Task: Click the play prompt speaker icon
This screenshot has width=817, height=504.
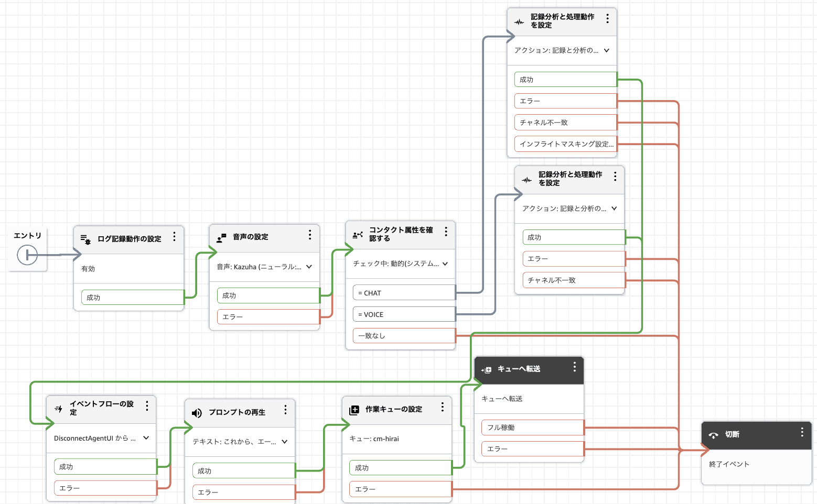Action: pyautogui.click(x=197, y=413)
